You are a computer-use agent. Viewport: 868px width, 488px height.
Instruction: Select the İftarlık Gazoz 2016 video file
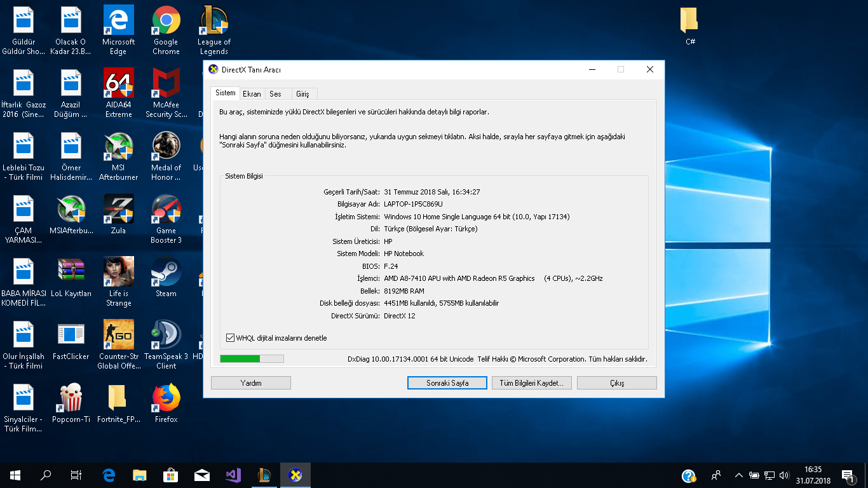tap(24, 93)
